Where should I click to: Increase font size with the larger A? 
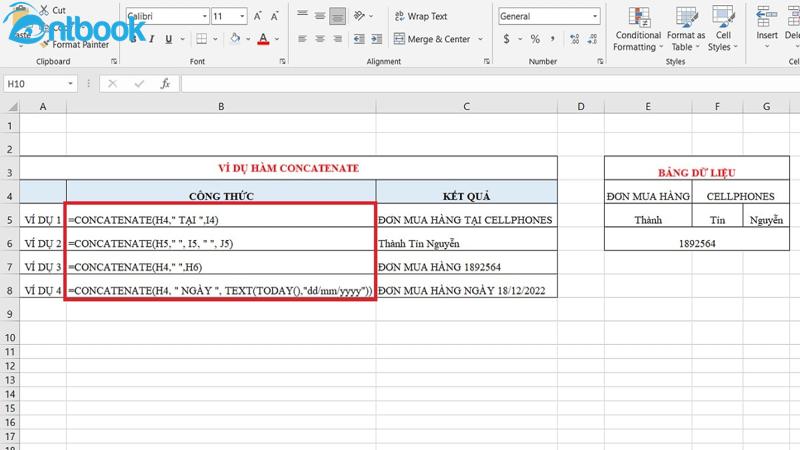[258, 16]
